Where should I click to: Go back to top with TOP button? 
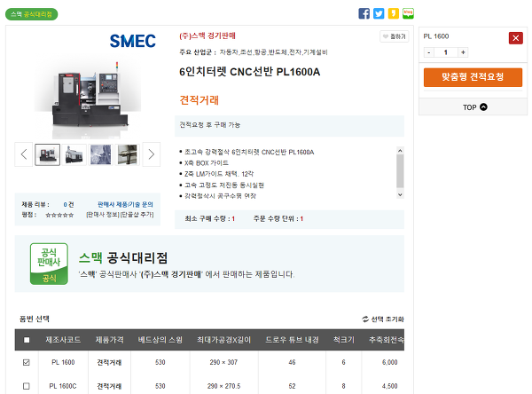click(x=474, y=107)
